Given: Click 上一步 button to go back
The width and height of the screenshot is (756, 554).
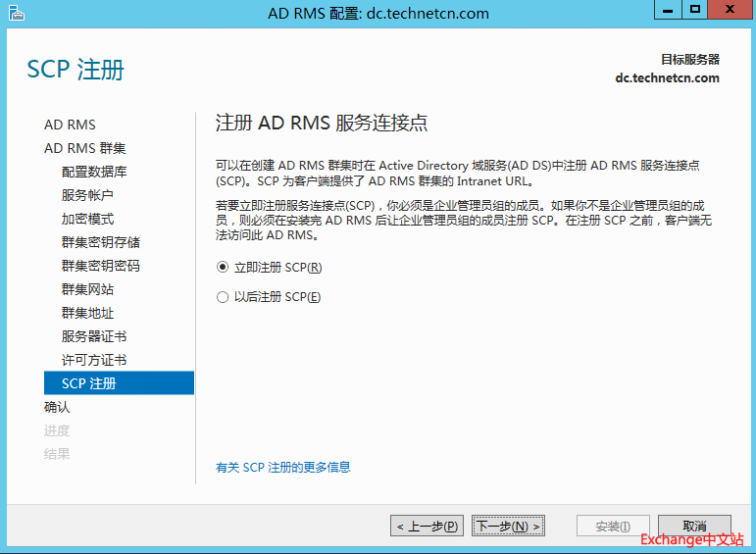Looking at the screenshot, I should click(427, 527).
